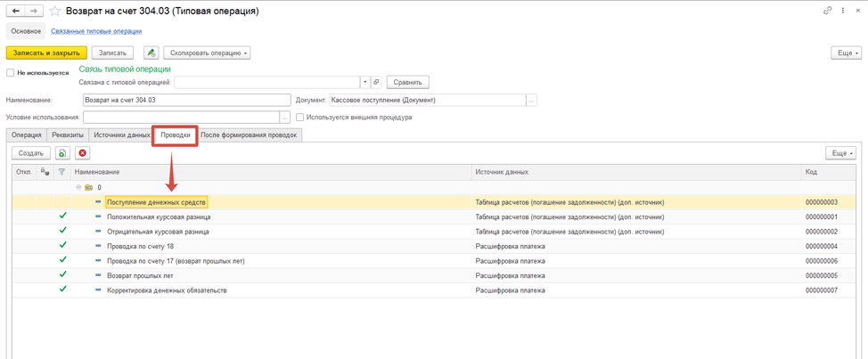This screenshot has width=868, height=359.
Task: Open linked operation with the small square icon
Action: pos(376,82)
